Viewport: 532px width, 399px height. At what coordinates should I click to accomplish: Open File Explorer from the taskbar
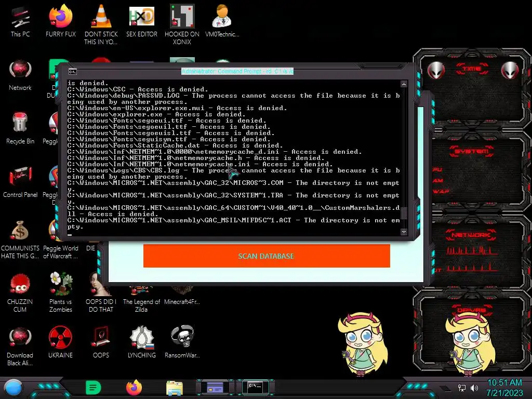[175, 388]
